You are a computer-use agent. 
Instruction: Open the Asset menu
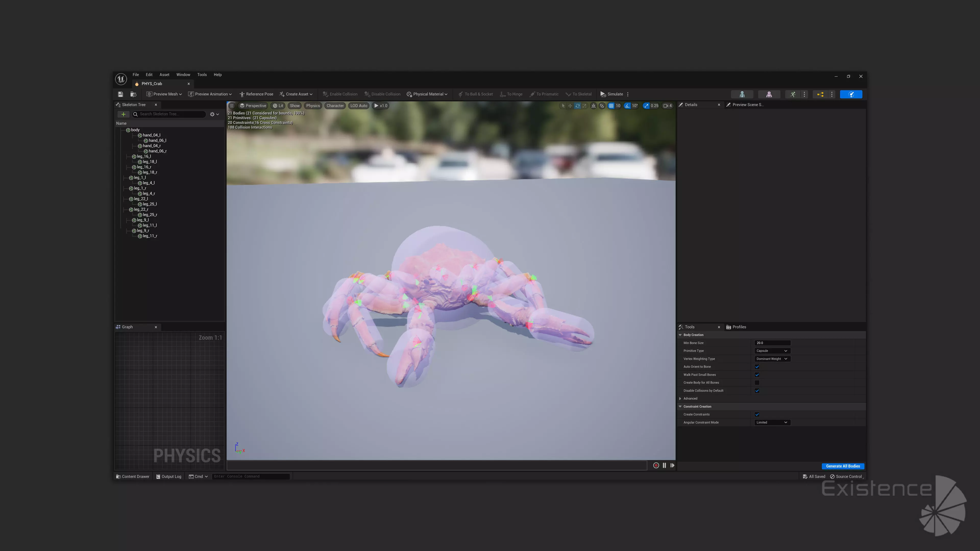point(164,74)
